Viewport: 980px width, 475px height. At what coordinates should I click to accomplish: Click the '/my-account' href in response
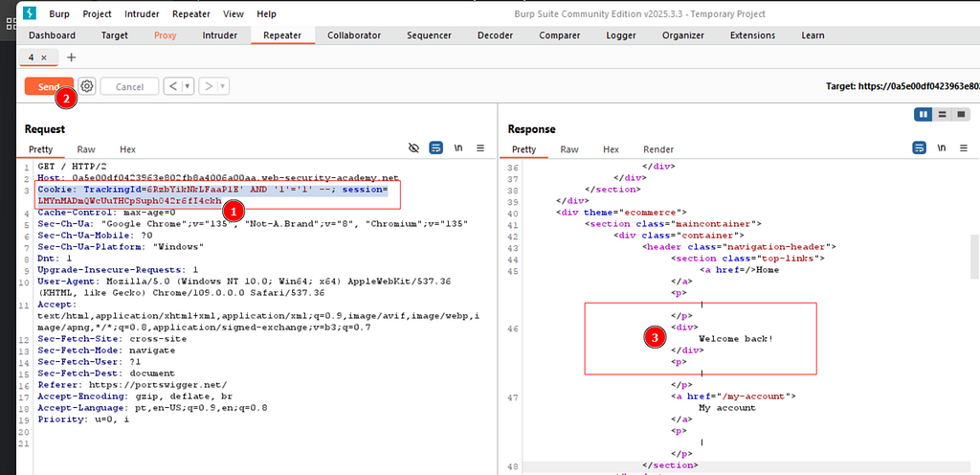[757, 396]
